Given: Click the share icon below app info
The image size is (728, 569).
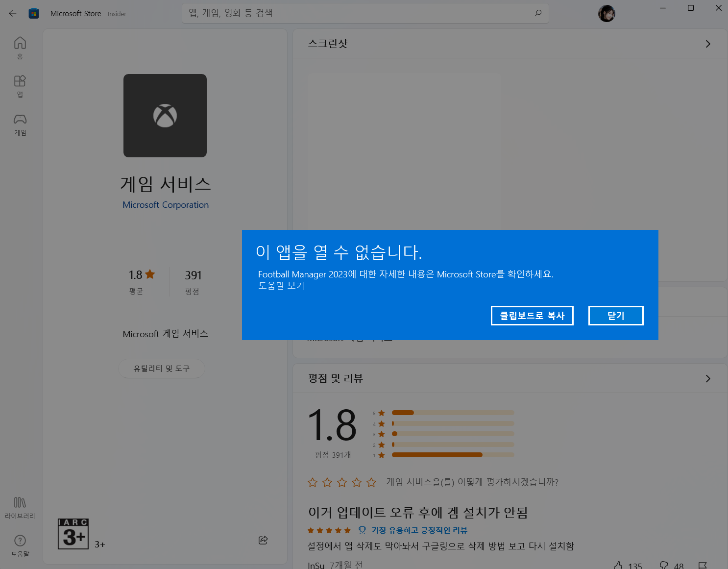Looking at the screenshot, I should [x=263, y=540].
